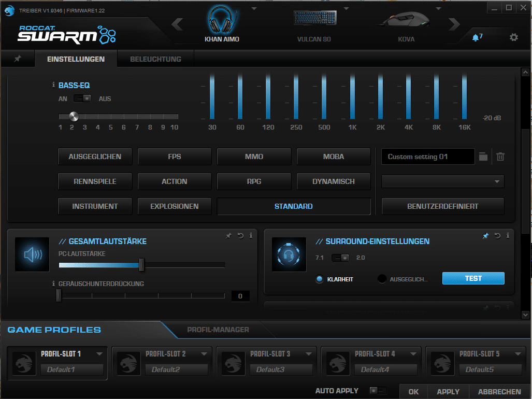Toggle the 7.1 / 2.0 surround switch
Image resolution: width=532 pixels, height=399 pixels.
tap(340, 258)
